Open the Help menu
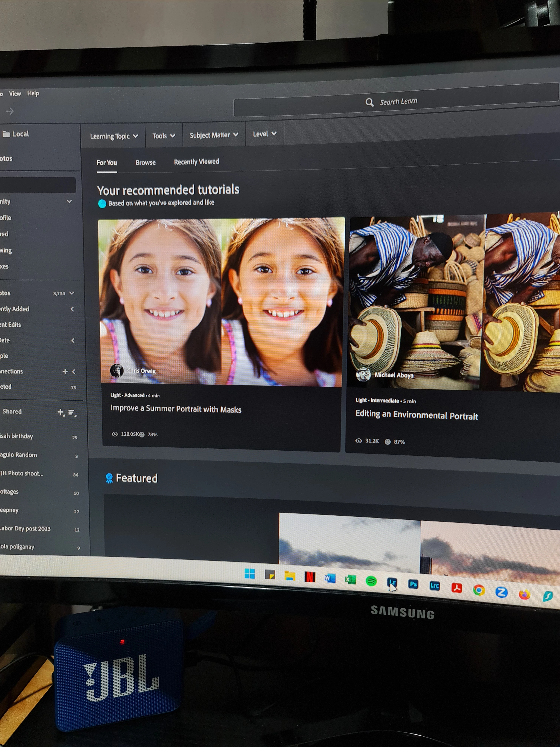The width and height of the screenshot is (560, 747). coord(33,93)
